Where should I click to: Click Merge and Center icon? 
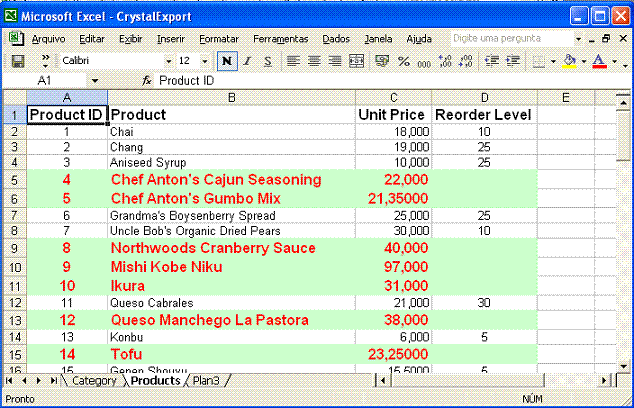pyautogui.click(x=356, y=61)
